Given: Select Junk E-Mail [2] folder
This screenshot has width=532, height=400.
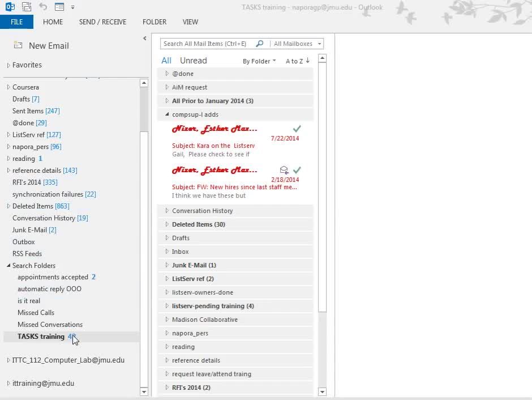Looking at the screenshot, I should point(35,229).
